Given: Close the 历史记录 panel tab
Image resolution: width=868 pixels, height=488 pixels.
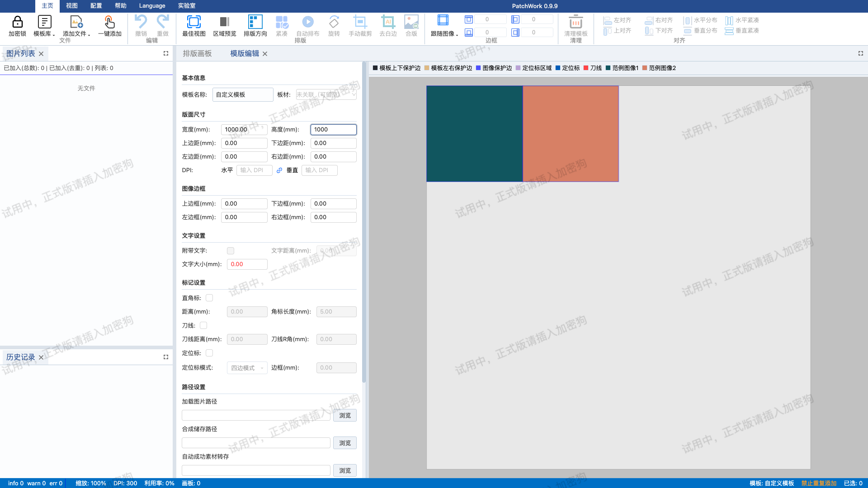Looking at the screenshot, I should pyautogui.click(x=41, y=357).
